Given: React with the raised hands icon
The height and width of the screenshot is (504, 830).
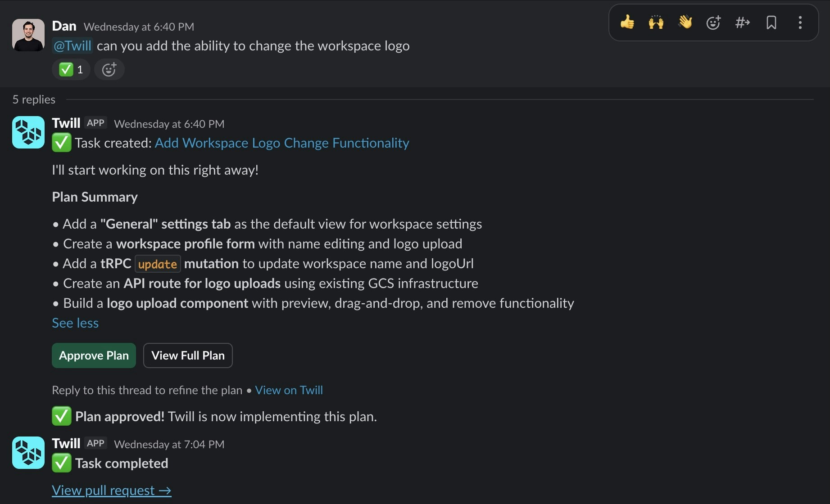Looking at the screenshot, I should pos(656,22).
